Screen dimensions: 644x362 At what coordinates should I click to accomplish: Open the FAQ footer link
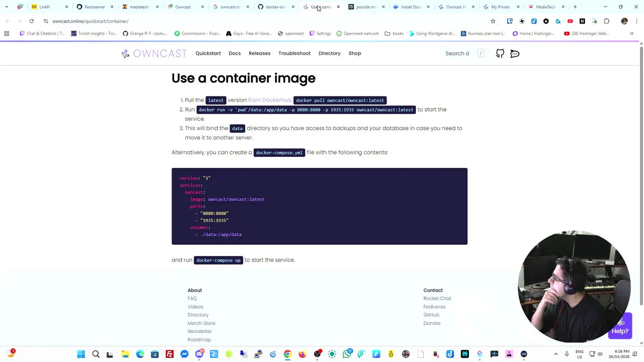[x=192, y=299]
